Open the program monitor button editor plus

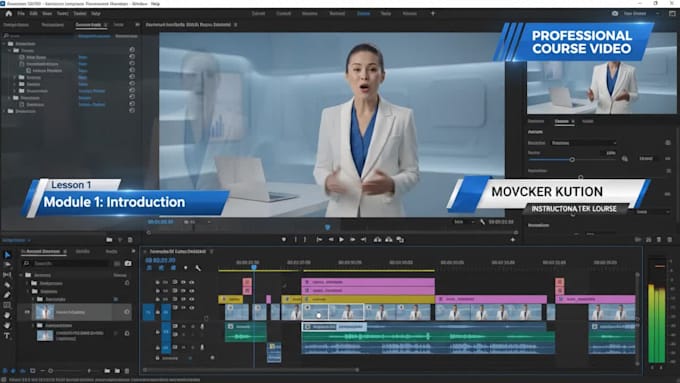(513, 239)
